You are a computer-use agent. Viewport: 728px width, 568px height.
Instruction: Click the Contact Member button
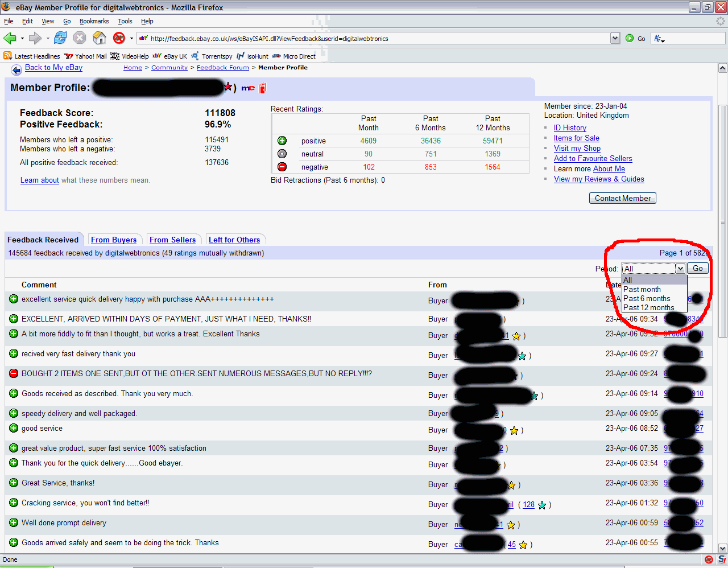coord(623,198)
